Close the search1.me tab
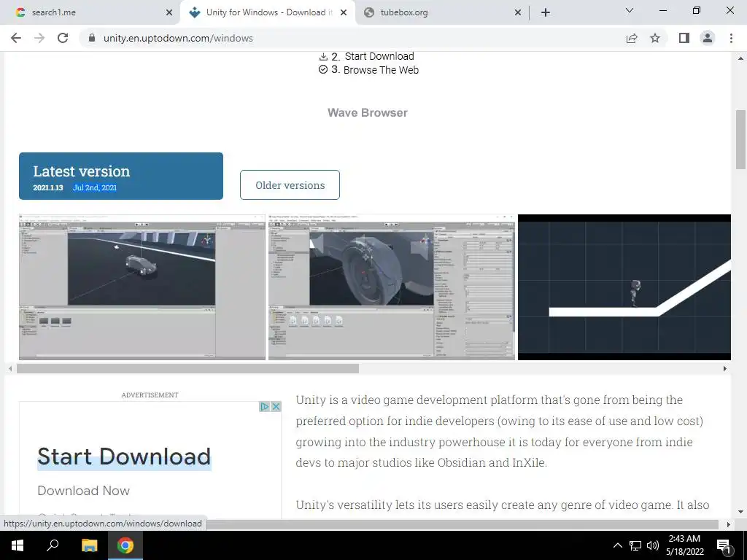 (x=169, y=12)
